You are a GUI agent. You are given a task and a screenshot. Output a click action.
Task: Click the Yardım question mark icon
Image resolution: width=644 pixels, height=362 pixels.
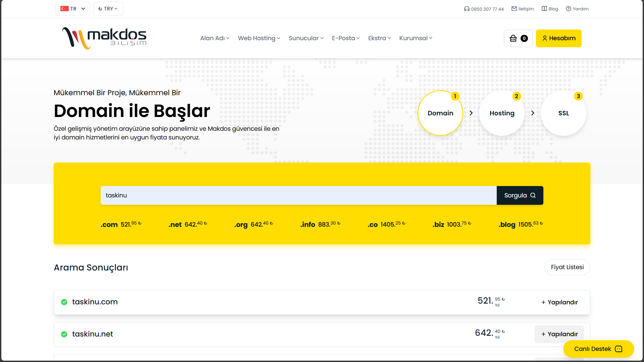coord(568,9)
